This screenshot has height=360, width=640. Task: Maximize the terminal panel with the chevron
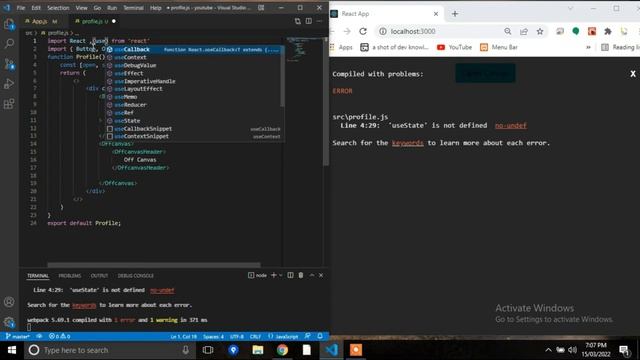pyautogui.click(x=311, y=275)
